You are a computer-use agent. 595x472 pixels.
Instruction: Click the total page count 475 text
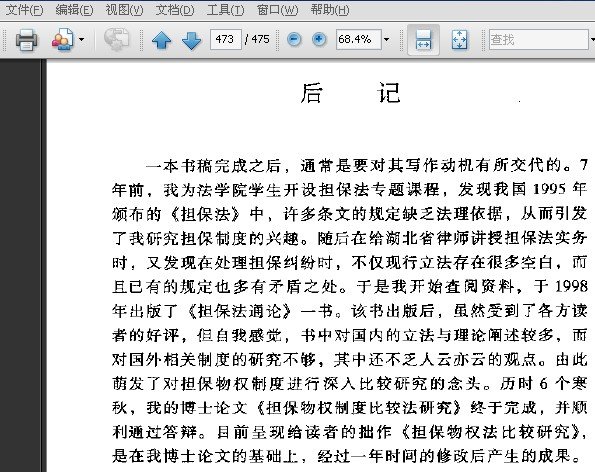(260, 39)
